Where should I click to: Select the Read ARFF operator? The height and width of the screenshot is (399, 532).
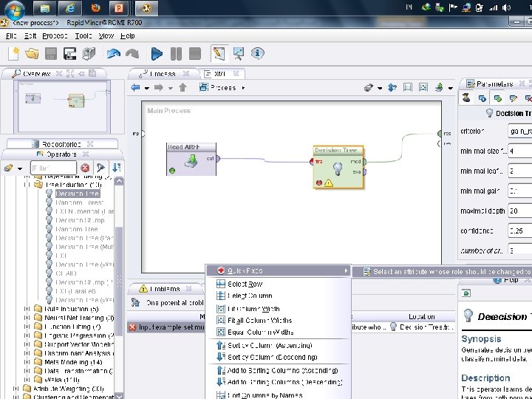(x=191, y=160)
